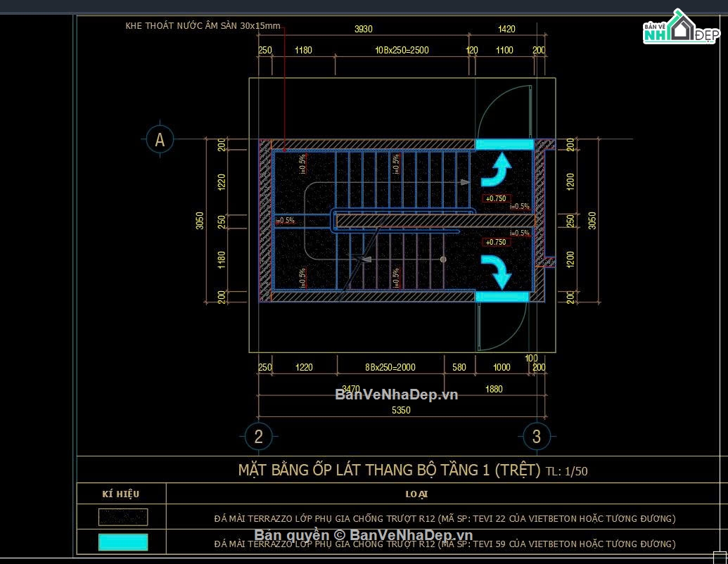
Task: Select the grid axis bubble numbered 3
Action: (x=536, y=436)
